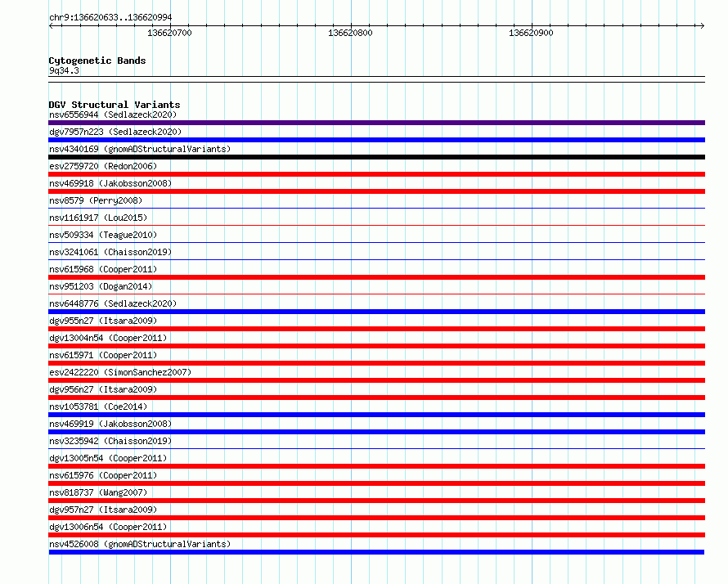Click the left arrow end of ruler
This screenshot has height=584, width=728.
51,26
